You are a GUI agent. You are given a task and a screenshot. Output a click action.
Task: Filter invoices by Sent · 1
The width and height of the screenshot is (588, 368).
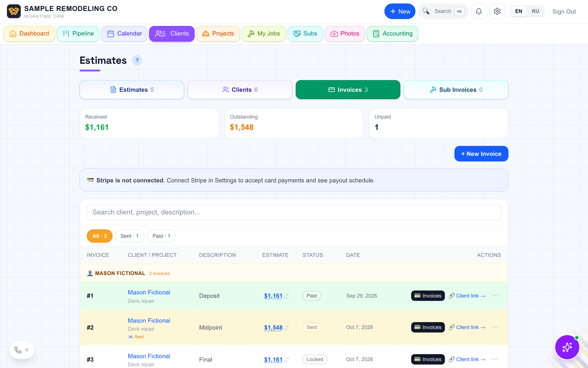(129, 236)
